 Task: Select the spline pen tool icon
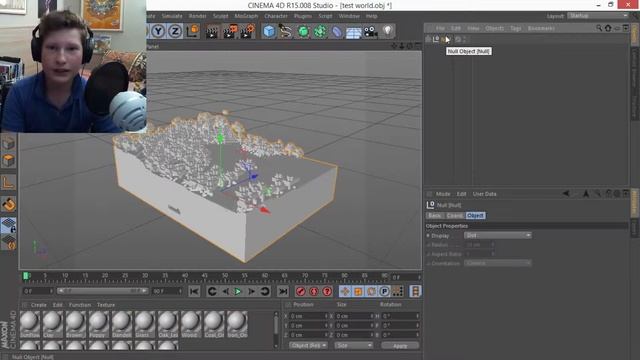286,31
